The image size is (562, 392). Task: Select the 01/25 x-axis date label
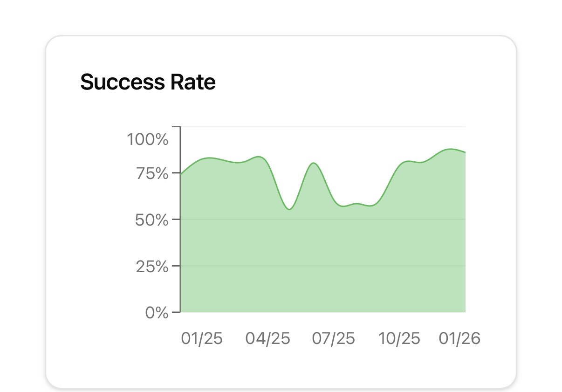point(202,339)
